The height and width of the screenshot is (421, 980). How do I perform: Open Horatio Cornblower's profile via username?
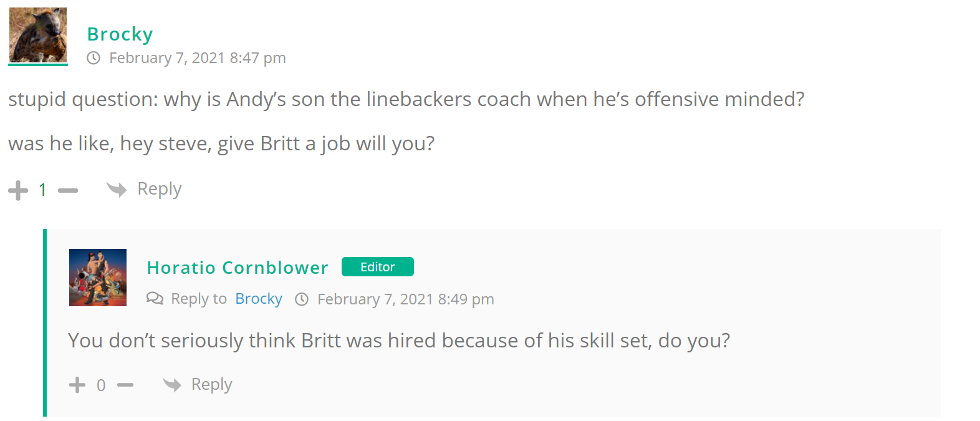(x=237, y=268)
